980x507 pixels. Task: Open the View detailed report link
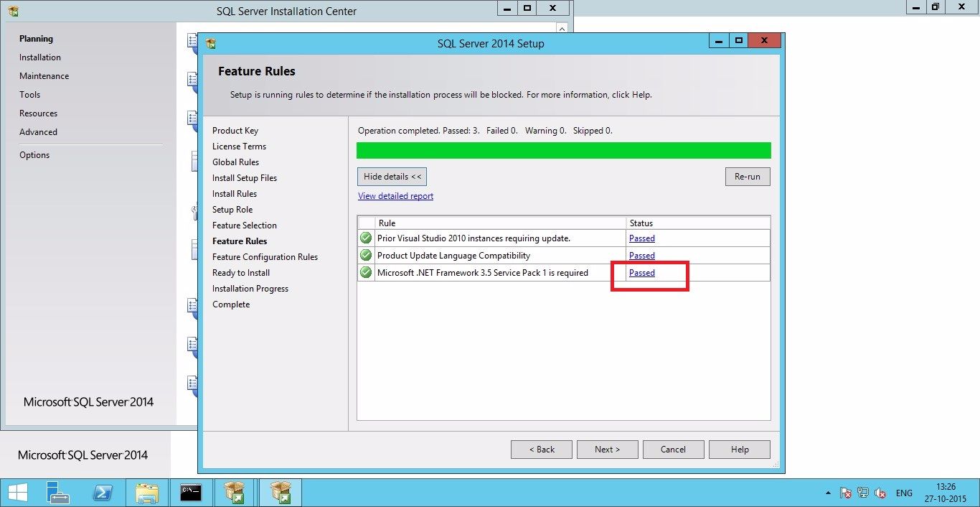(x=395, y=196)
